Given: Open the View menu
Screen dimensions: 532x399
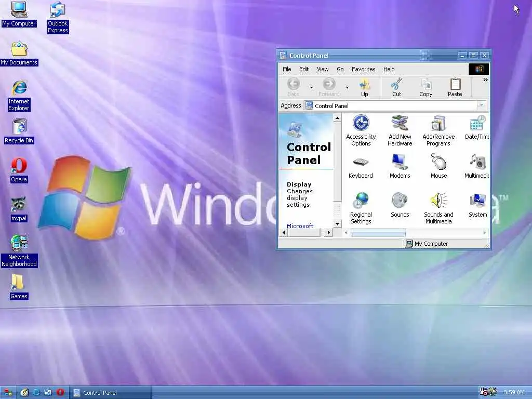Looking at the screenshot, I should pos(323,69).
